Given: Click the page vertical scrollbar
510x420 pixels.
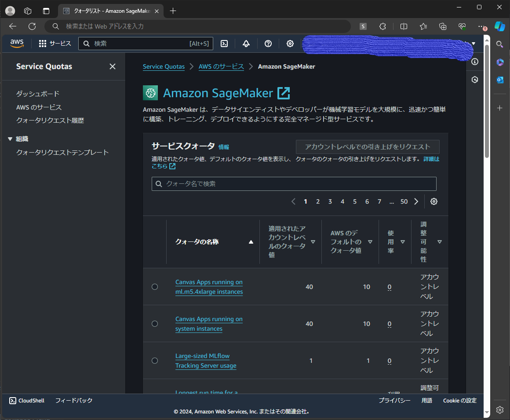Looking at the screenshot, I should [x=487, y=101].
